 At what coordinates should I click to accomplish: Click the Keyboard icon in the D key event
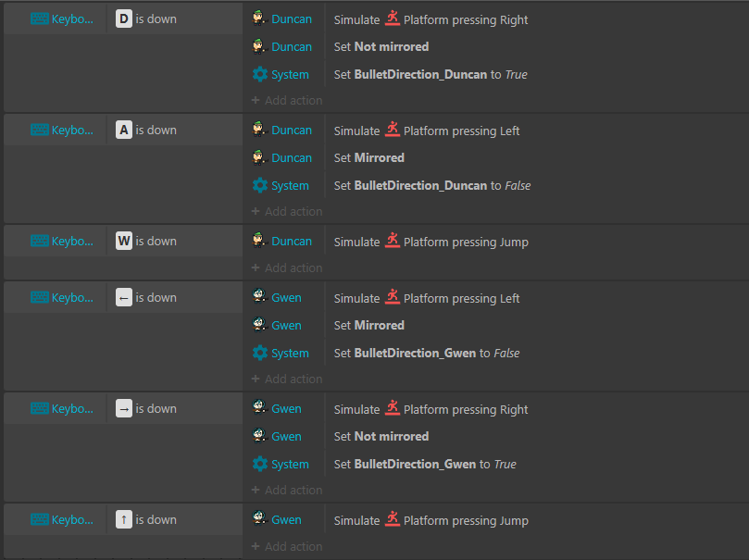tap(39, 19)
